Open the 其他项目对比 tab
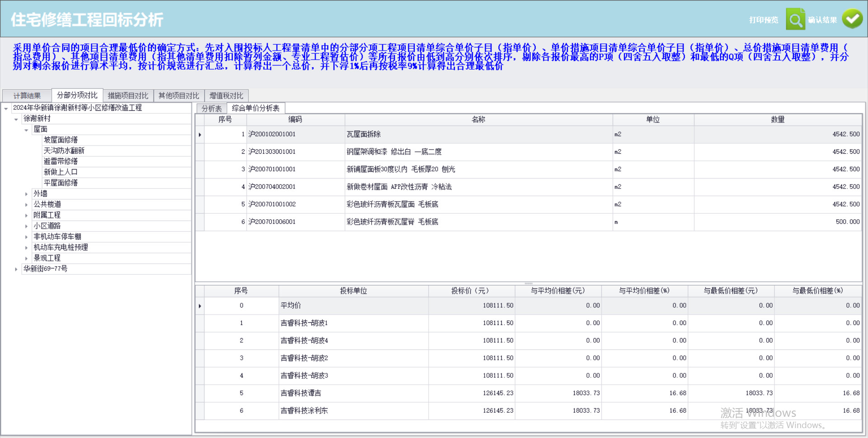 click(179, 96)
